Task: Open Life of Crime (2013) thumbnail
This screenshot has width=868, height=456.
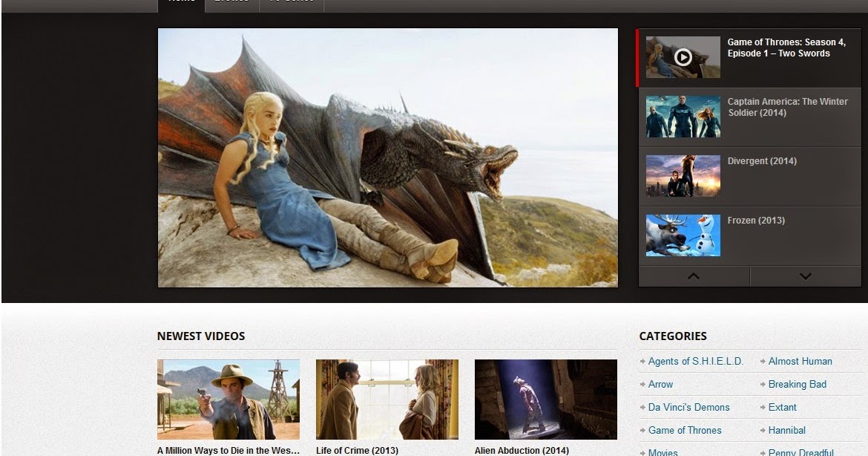Action: (x=387, y=400)
